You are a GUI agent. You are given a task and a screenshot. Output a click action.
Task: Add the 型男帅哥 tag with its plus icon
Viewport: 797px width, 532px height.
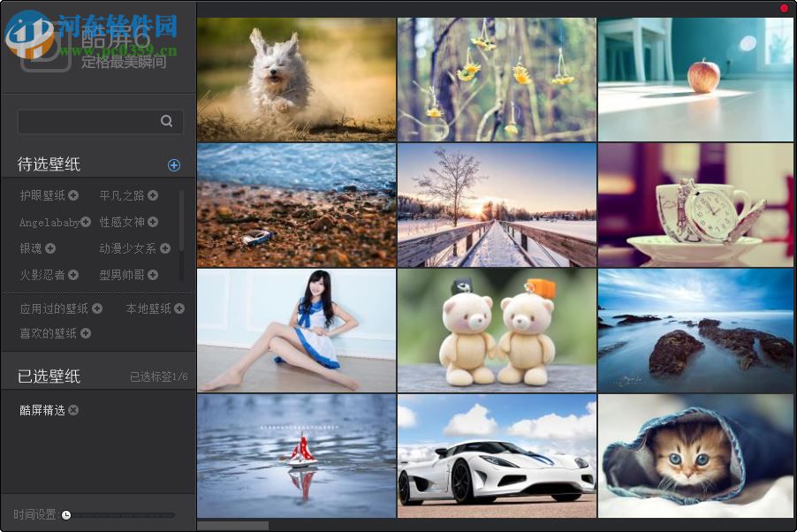coord(153,275)
